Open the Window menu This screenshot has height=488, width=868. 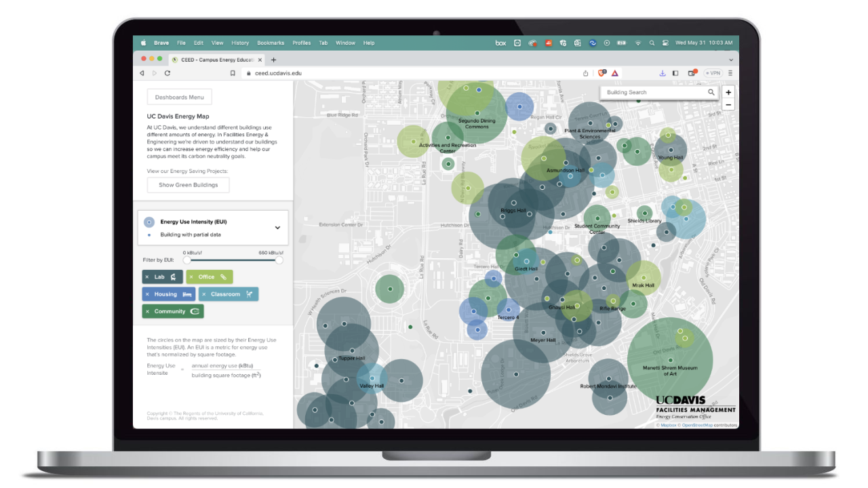click(345, 43)
